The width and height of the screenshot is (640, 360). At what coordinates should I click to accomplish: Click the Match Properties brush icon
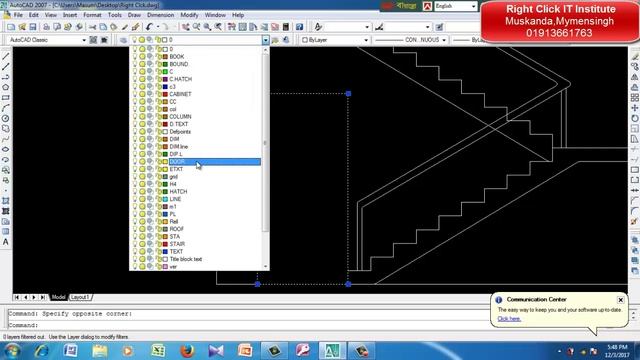(135, 27)
